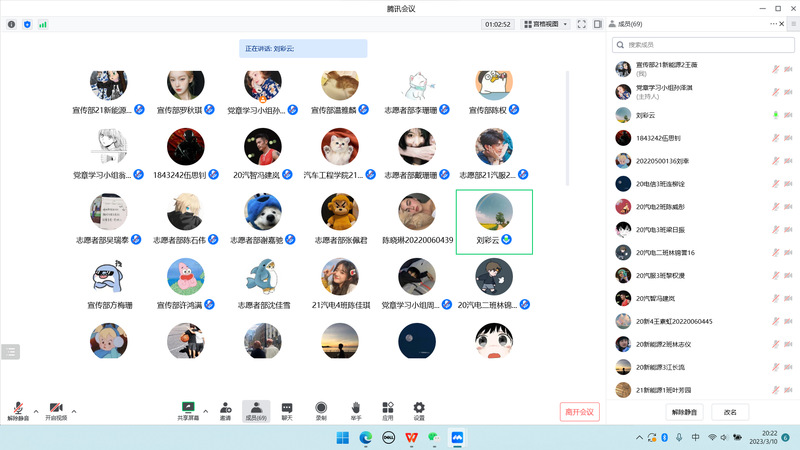Open the 聊天 chat icon
This screenshot has width=800, height=450.
coord(287,408)
